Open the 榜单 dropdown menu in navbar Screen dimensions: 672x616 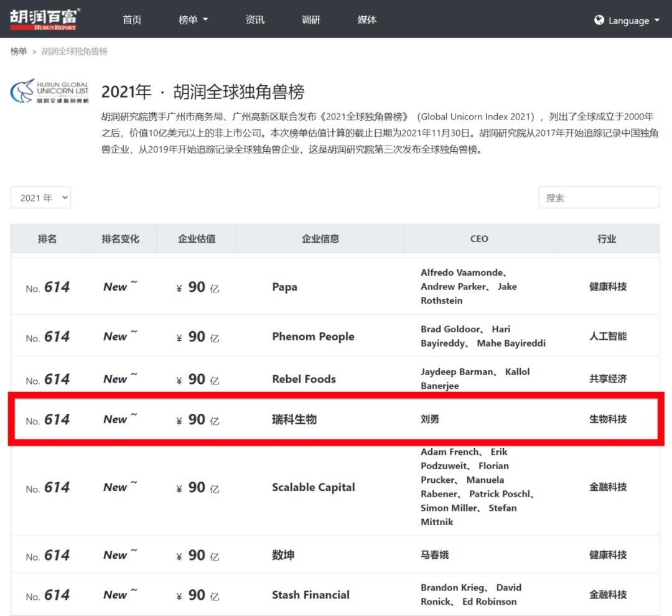pyautogui.click(x=193, y=20)
